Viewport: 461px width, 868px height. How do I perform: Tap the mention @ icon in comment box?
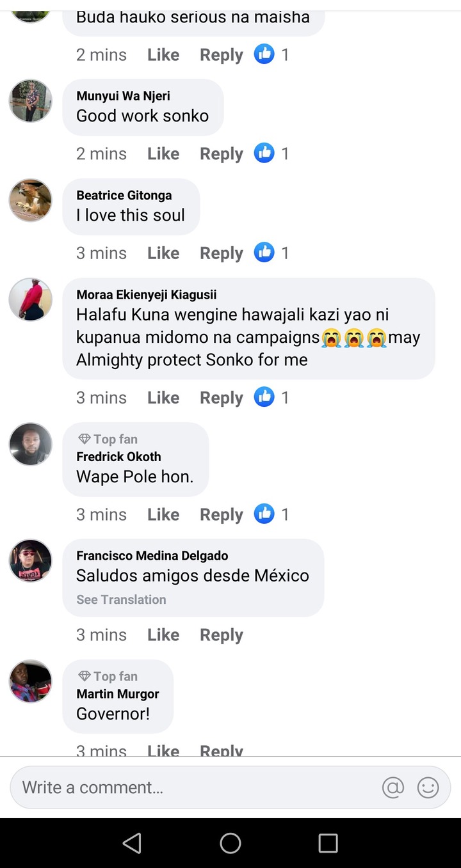tap(393, 787)
